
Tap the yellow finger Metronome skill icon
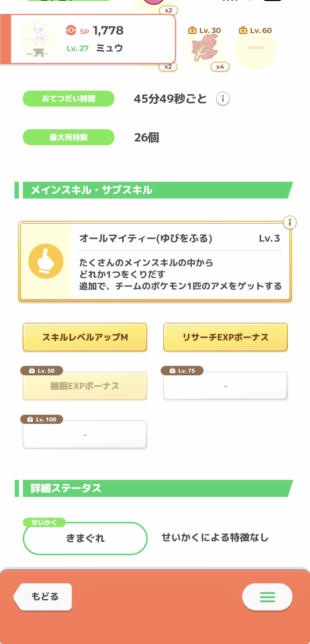click(x=46, y=261)
